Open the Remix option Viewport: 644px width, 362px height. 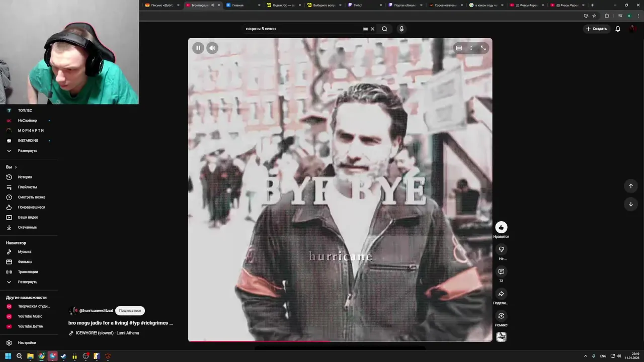click(501, 316)
